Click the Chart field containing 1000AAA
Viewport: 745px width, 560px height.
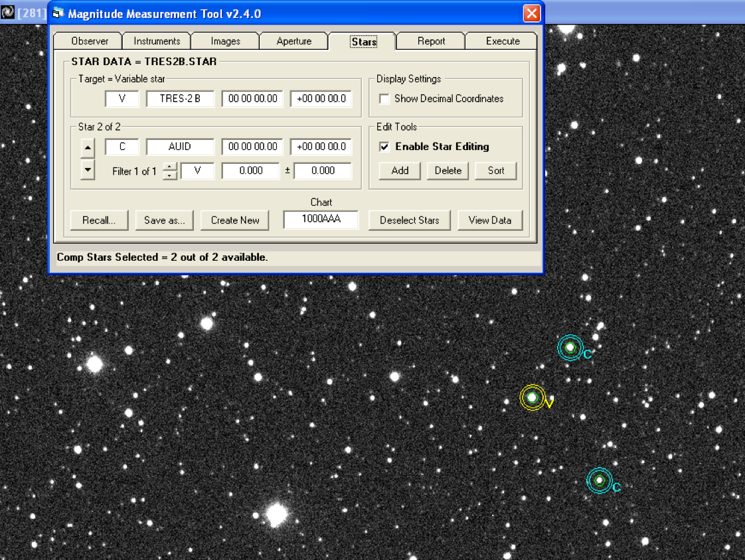coord(321,220)
